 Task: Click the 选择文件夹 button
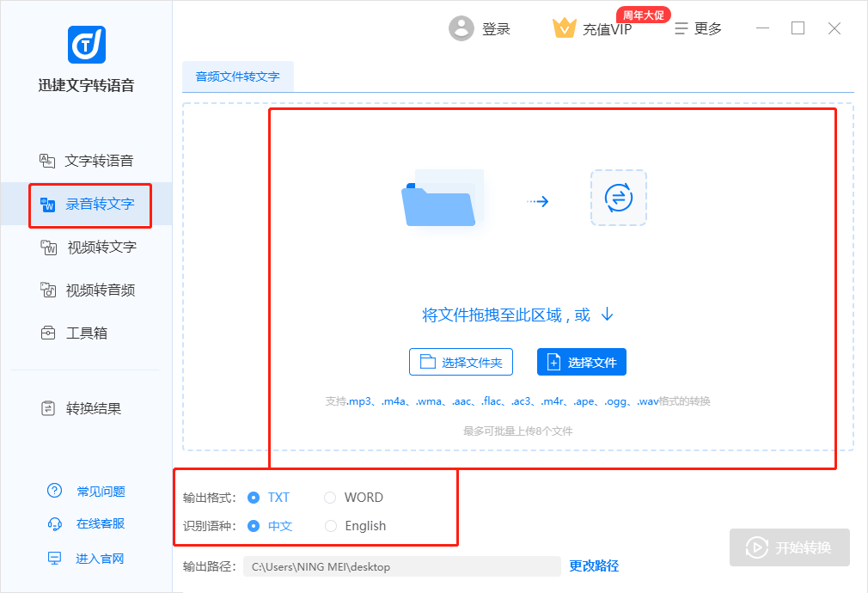(x=461, y=362)
